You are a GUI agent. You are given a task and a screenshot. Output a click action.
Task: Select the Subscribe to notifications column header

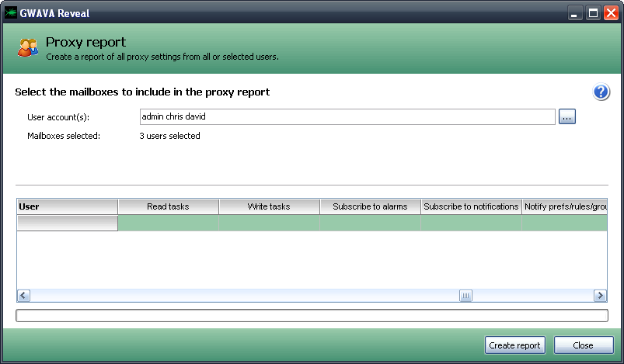tap(471, 206)
